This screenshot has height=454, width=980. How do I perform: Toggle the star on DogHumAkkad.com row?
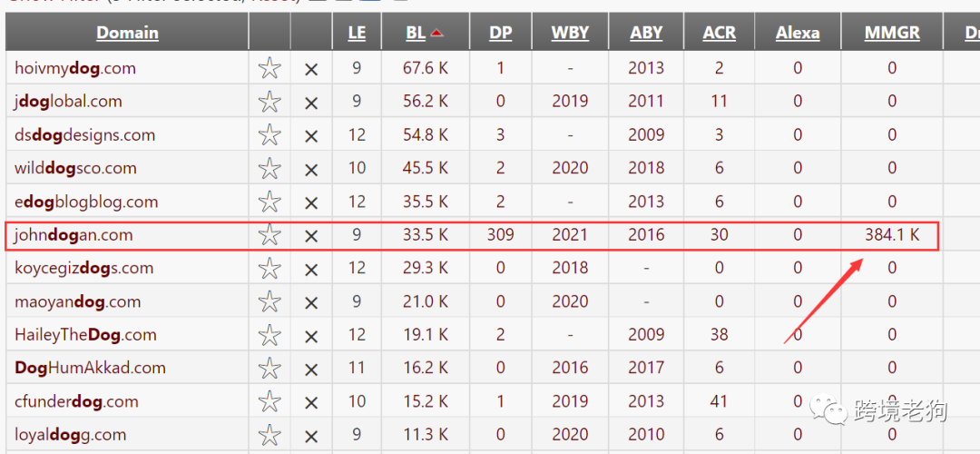click(x=269, y=369)
